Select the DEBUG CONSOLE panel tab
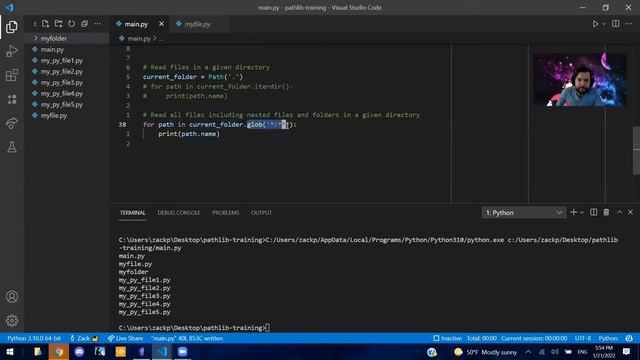This screenshot has width=640, height=360. [178, 213]
